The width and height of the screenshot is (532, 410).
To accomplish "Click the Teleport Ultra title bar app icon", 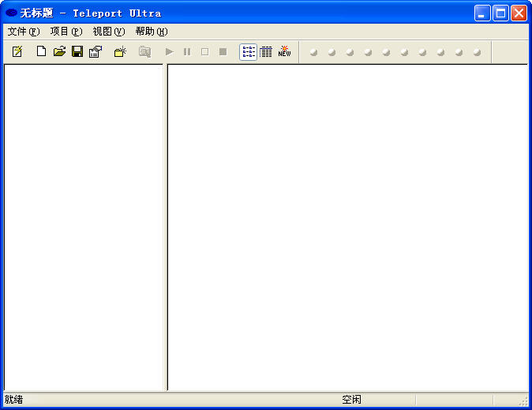I will pos(12,13).
